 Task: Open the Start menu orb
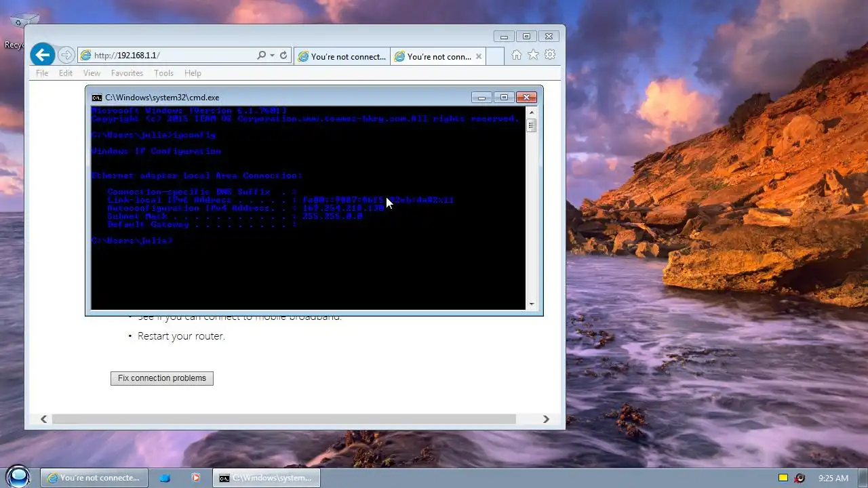(x=18, y=477)
